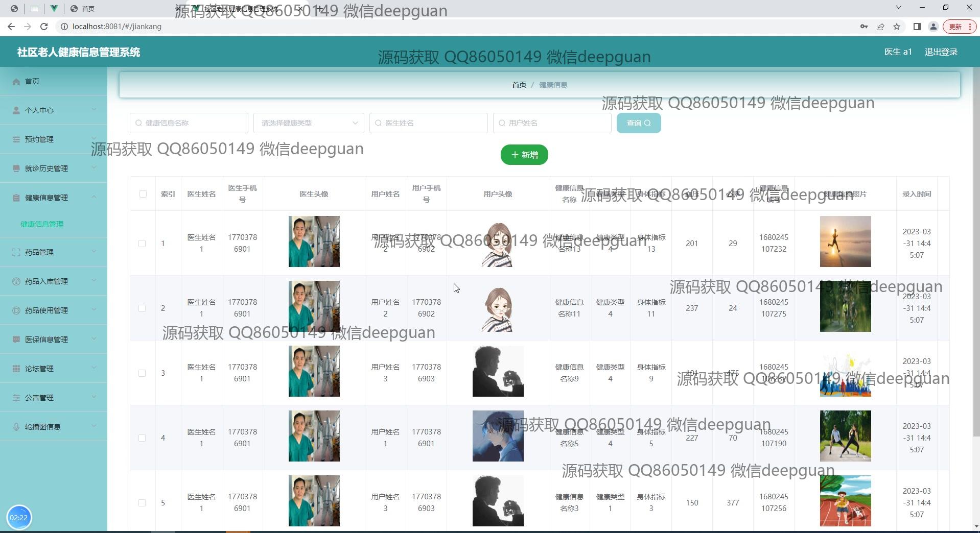Select 健康信息管理 submenu item 健康信息管理

41,224
